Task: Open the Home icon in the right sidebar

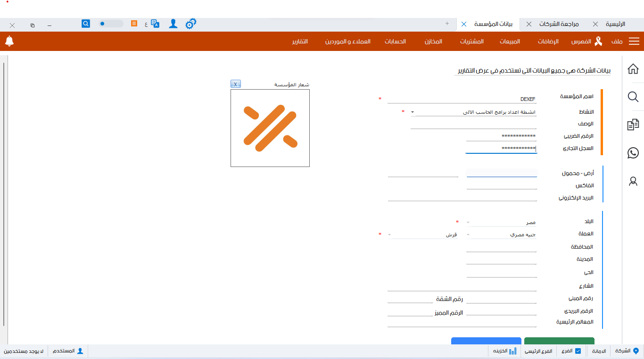Action: tap(633, 69)
